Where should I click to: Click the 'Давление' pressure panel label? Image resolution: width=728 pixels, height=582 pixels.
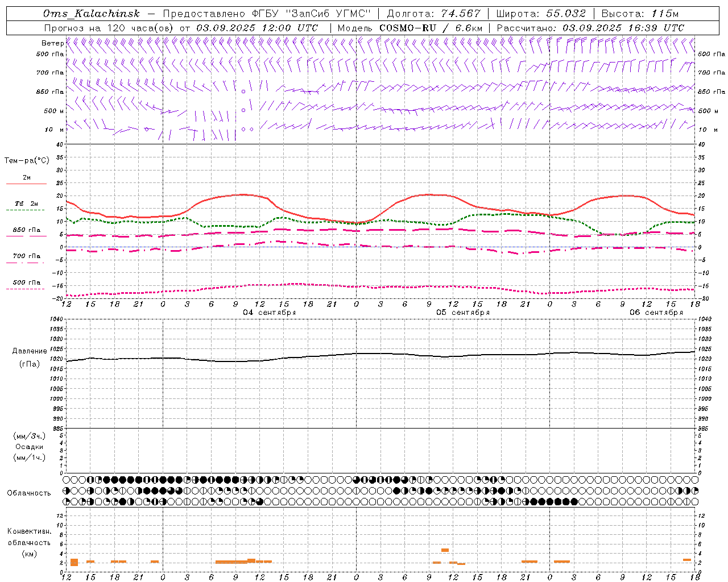click(30, 351)
